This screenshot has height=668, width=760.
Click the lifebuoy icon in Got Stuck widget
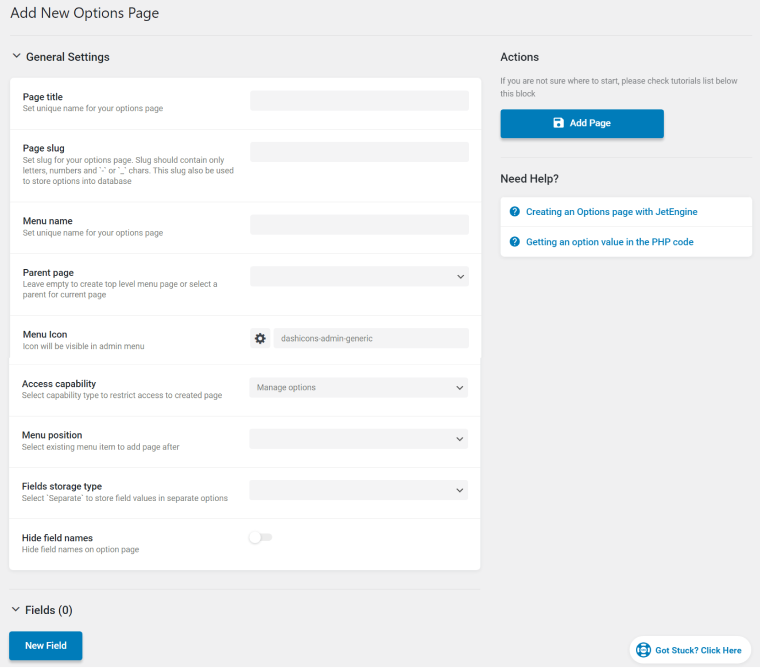pyautogui.click(x=643, y=650)
